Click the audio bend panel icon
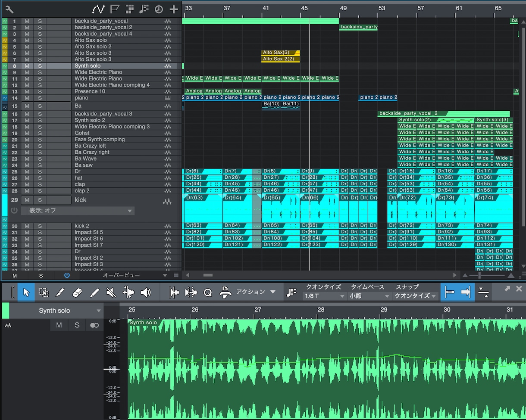This screenshot has height=420, width=526. click(x=191, y=292)
